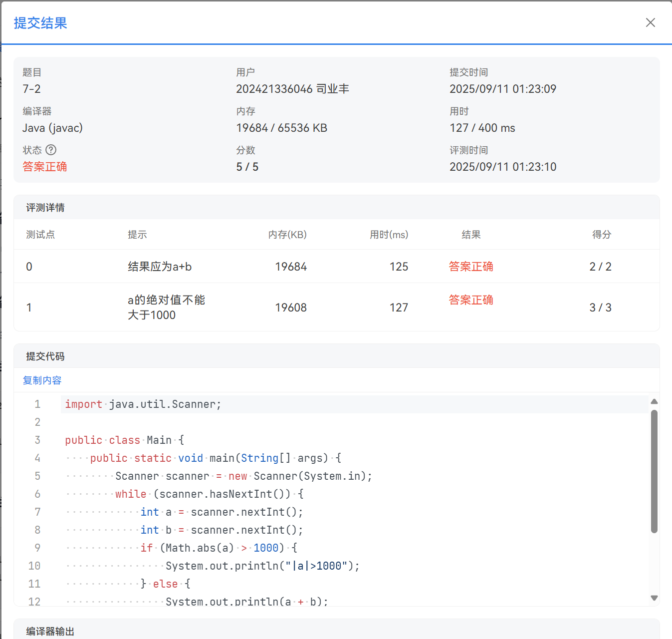The width and height of the screenshot is (672, 639).
Task: Click the 提交结果 dialog title
Action: 40,23
